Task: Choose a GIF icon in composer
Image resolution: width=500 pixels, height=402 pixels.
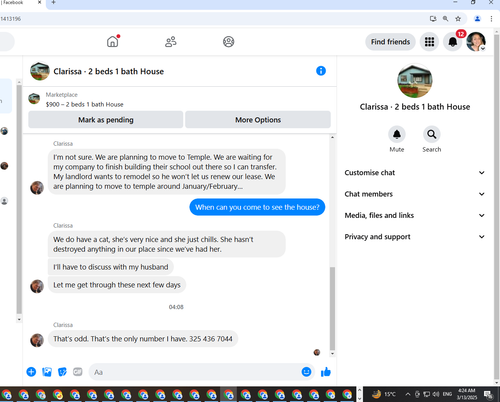Action: [x=78, y=371]
